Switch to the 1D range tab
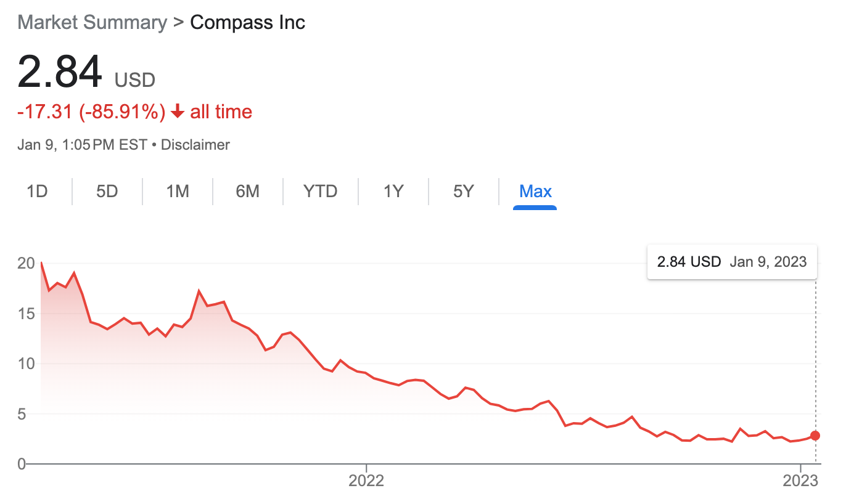This screenshot has width=846, height=504. pos(37,191)
